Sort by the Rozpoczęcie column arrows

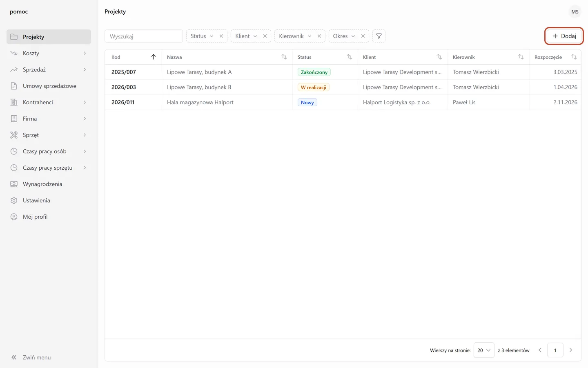click(574, 57)
